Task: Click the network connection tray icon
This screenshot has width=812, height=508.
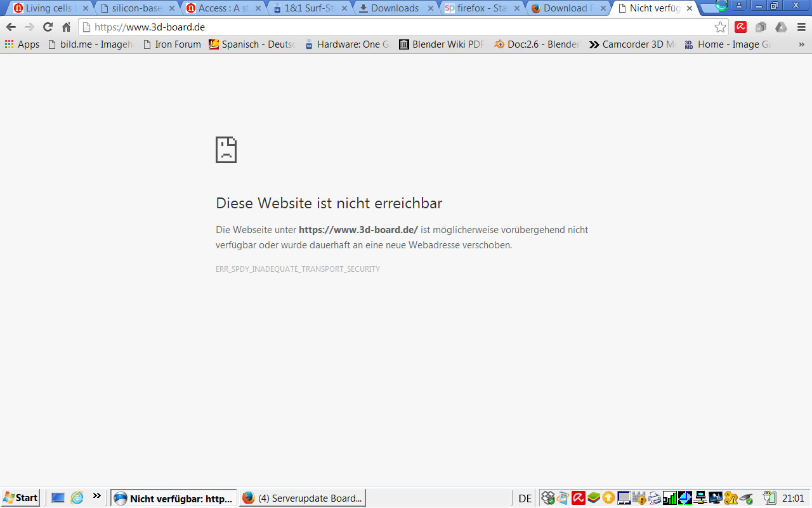Action: (700, 498)
